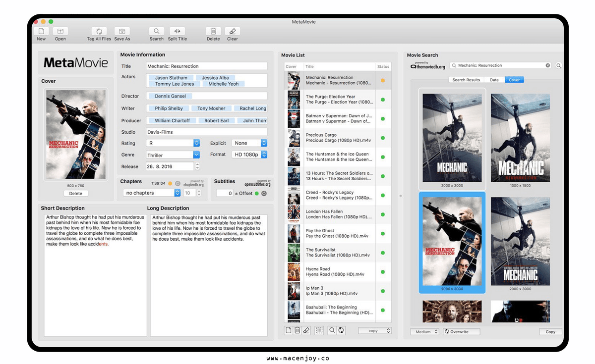
Task: Click the Dennis Gansel director token
Action: [170, 96]
